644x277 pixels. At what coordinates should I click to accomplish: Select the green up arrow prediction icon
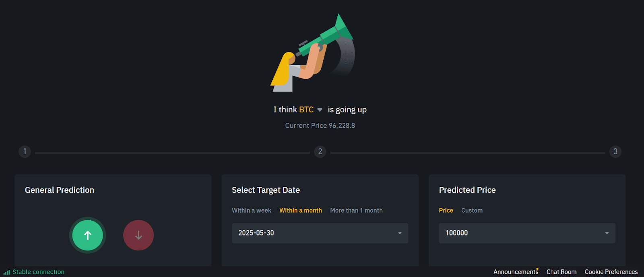87,235
